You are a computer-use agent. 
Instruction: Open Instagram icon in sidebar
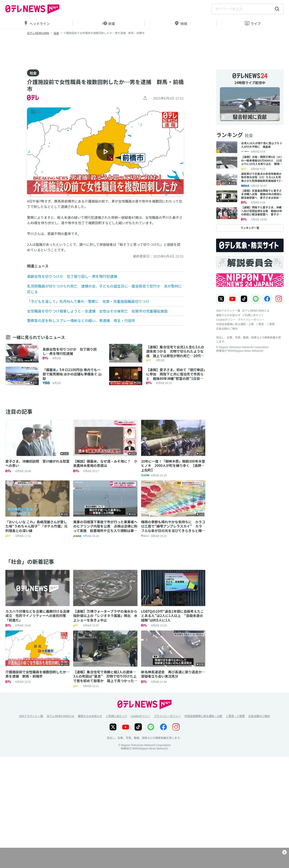[279, 299]
